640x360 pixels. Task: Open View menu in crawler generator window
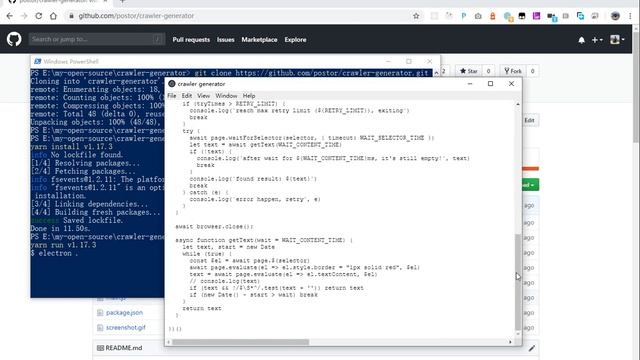click(203, 96)
